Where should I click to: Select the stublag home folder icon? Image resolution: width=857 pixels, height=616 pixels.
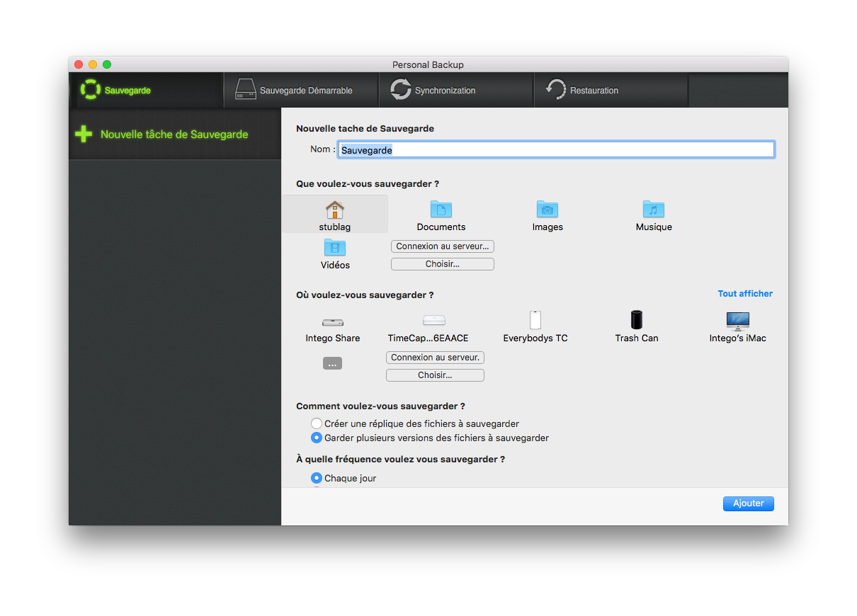[334, 210]
